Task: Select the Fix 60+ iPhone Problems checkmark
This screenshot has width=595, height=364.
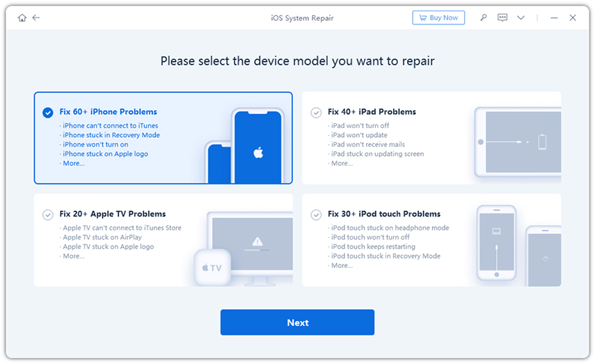Action: coord(48,112)
